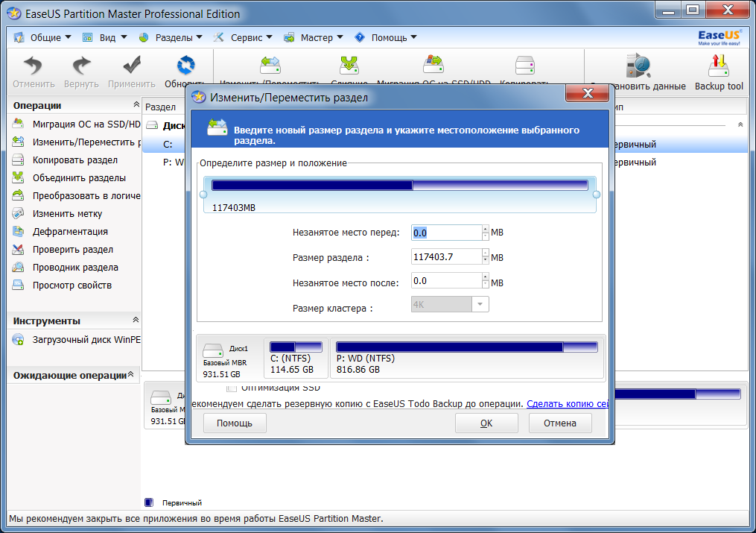Click the OK button in the dialog
Screen dimensions: 756x533
(486, 423)
